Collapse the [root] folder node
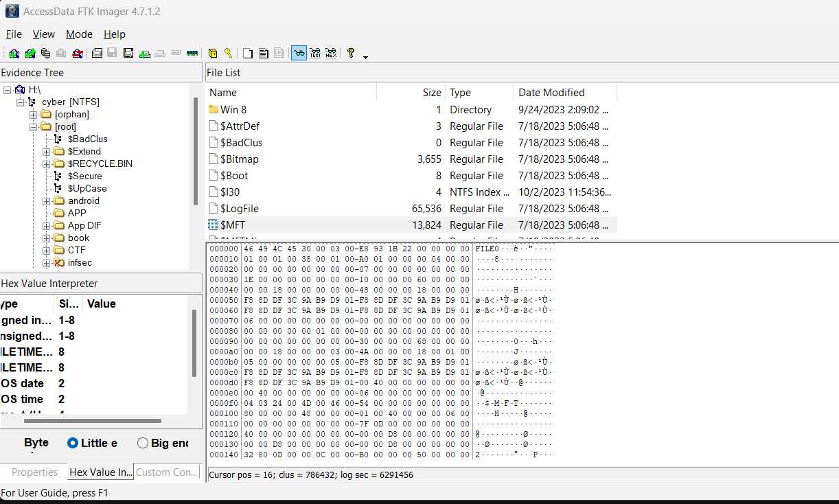This screenshot has height=504, width=839. [33, 126]
